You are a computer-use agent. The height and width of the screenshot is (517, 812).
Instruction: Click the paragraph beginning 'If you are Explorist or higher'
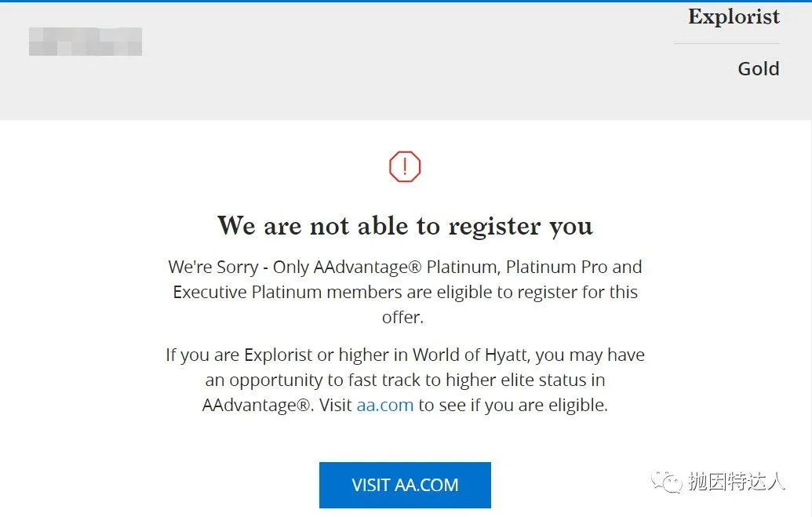[x=405, y=380]
